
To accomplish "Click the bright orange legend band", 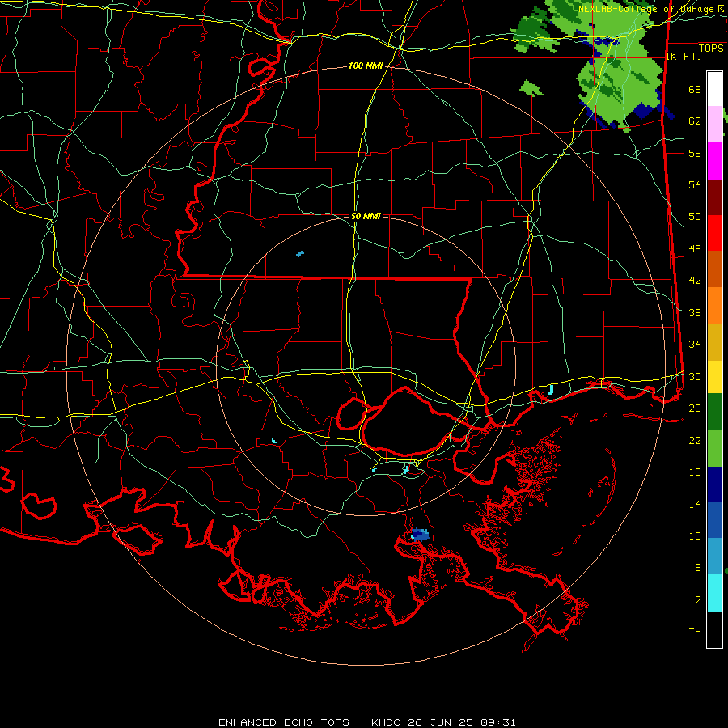I will [x=714, y=306].
